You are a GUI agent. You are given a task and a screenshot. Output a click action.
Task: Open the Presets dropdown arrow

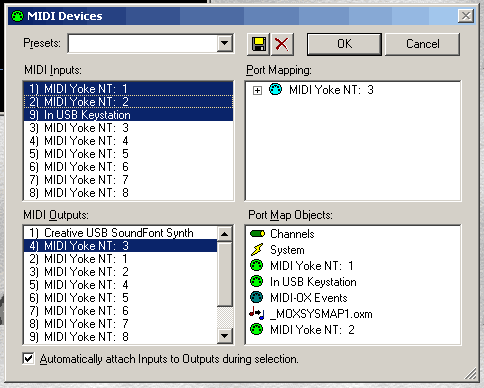(x=225, y=43)
